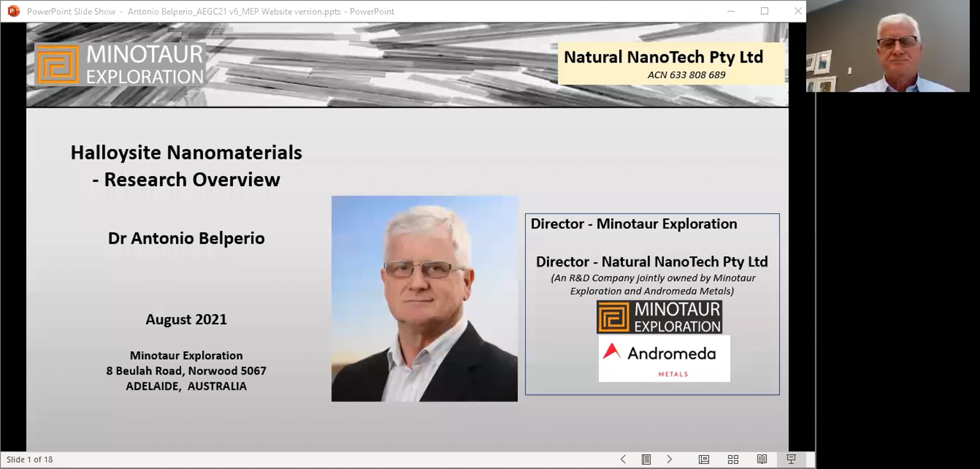
Task: Minimize the PowerPoint Slide Show window
Action: pos(731,11)
